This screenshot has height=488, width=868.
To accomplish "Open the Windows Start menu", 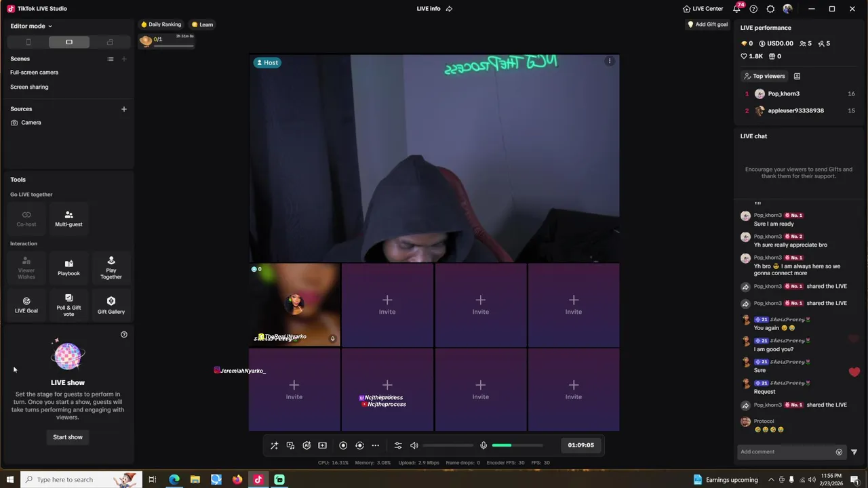I will (x=9, y=480).
